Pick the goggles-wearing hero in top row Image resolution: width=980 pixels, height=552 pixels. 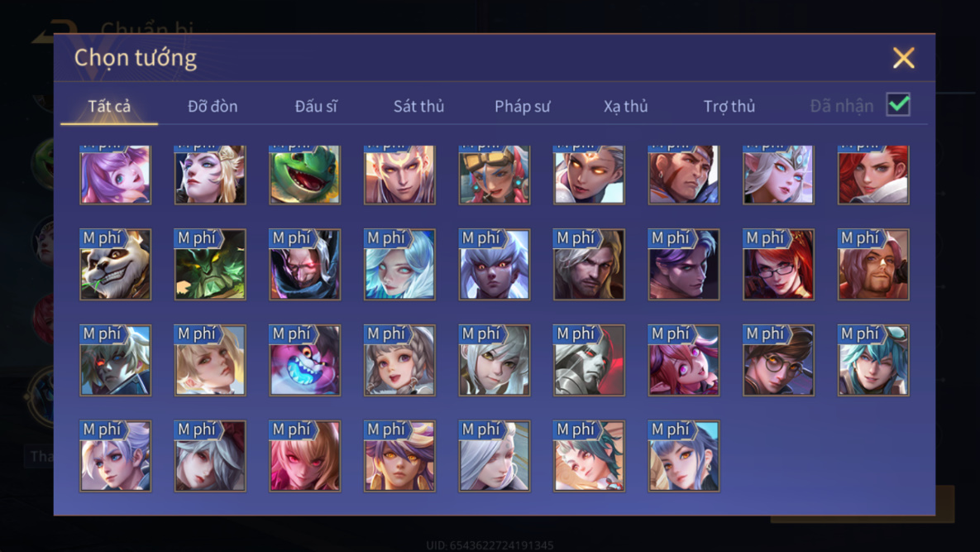(495, 175)
